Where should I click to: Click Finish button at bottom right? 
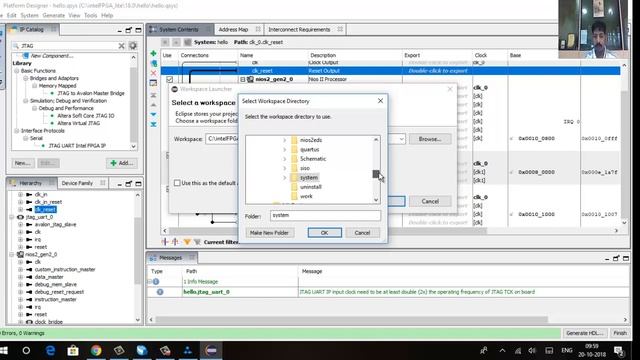620,333
